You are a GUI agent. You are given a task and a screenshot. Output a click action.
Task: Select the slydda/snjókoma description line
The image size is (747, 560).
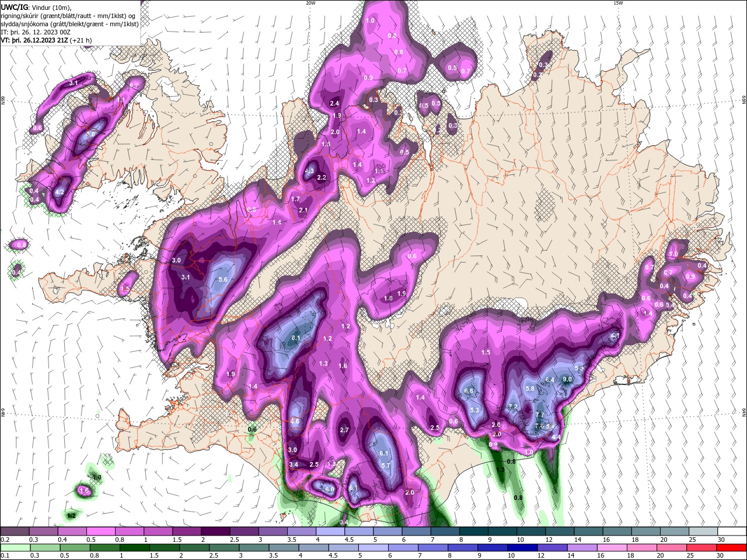(69, 24)
